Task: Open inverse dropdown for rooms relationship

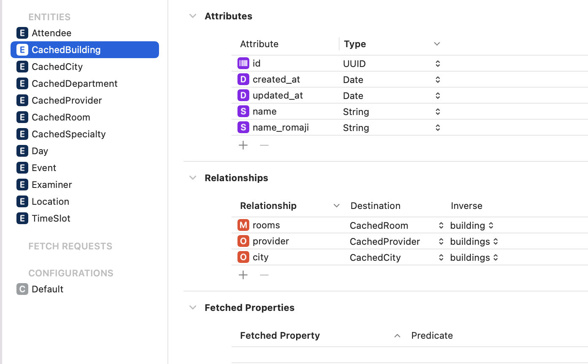Action: (491, 225)
